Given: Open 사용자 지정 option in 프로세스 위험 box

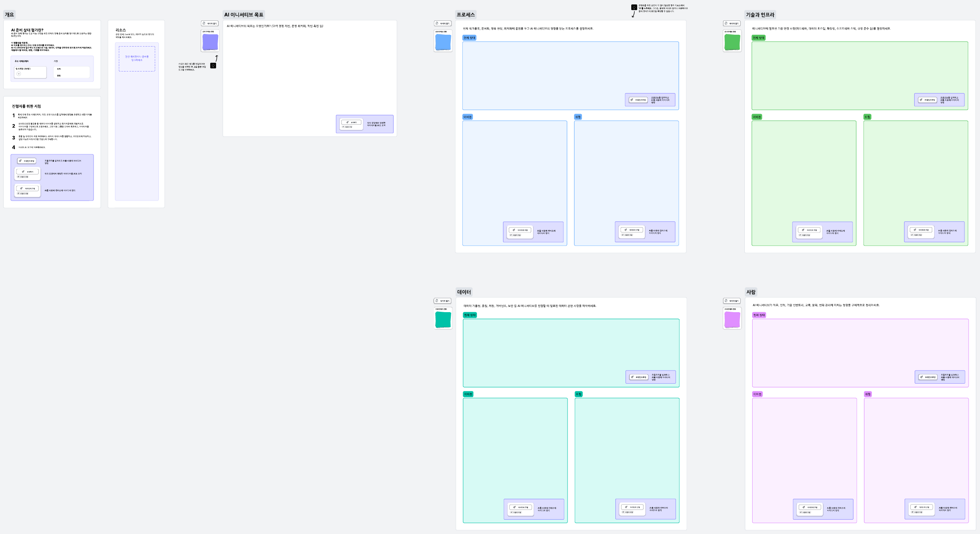Looking at the screenshot, I should coord(627,235).
